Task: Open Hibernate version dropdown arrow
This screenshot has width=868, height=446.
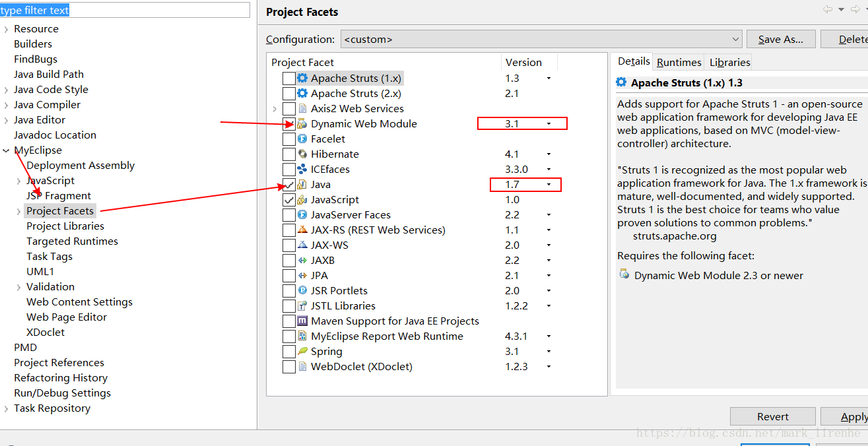Action: click(549, 154)
